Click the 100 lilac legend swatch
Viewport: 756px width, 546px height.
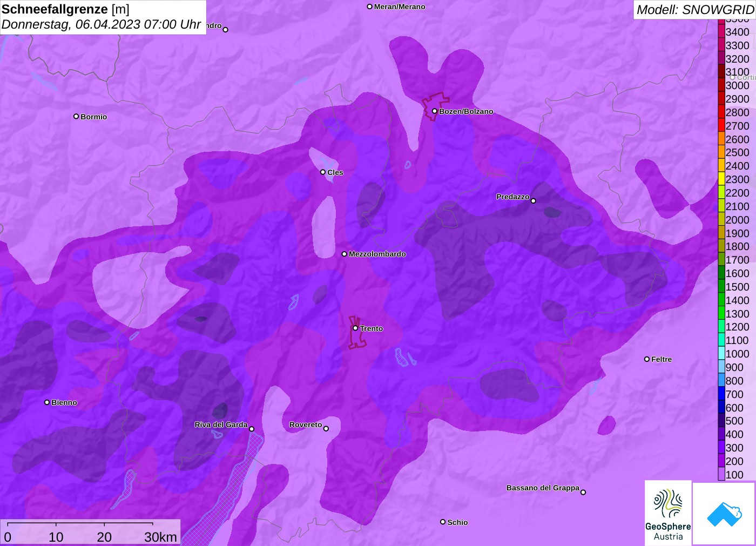pyautogui.click(x=721, y=474)
